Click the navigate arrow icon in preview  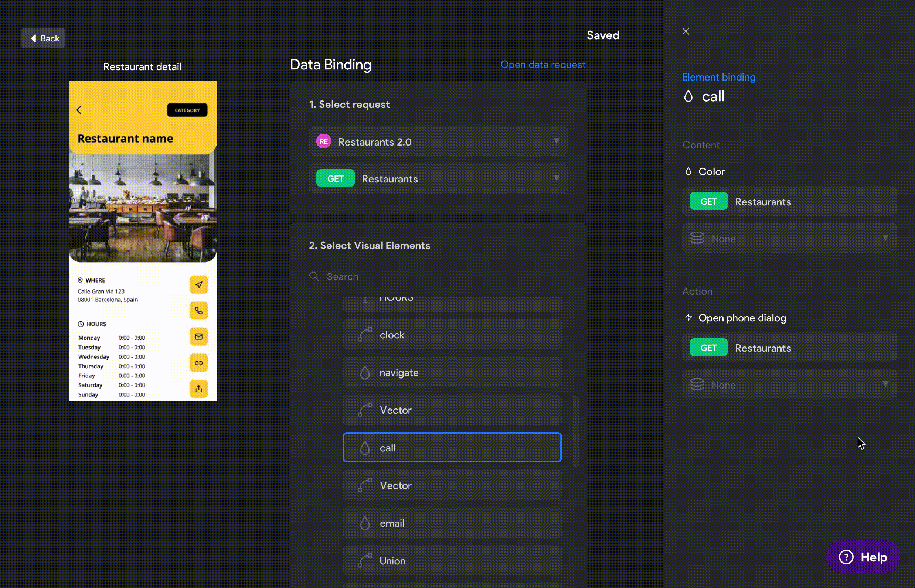point(199,285)
